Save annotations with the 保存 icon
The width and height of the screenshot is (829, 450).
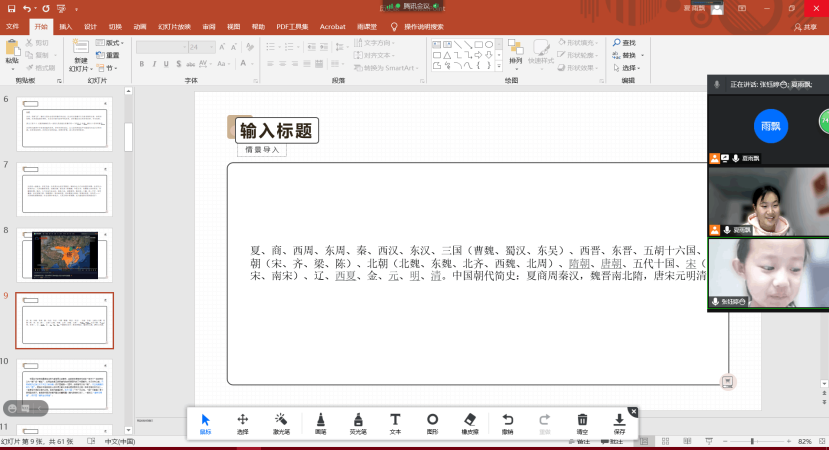coord(619,422)
